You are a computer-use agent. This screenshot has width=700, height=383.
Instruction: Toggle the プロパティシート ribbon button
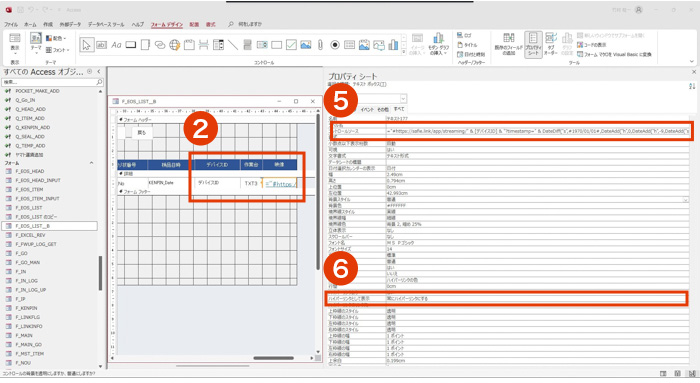[x=533, y=44]
